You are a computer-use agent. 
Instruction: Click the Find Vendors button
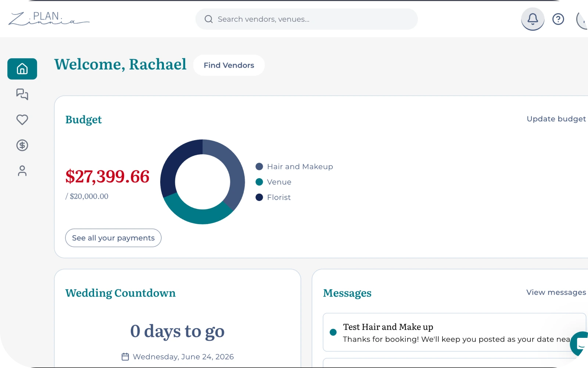pos(229,65)
